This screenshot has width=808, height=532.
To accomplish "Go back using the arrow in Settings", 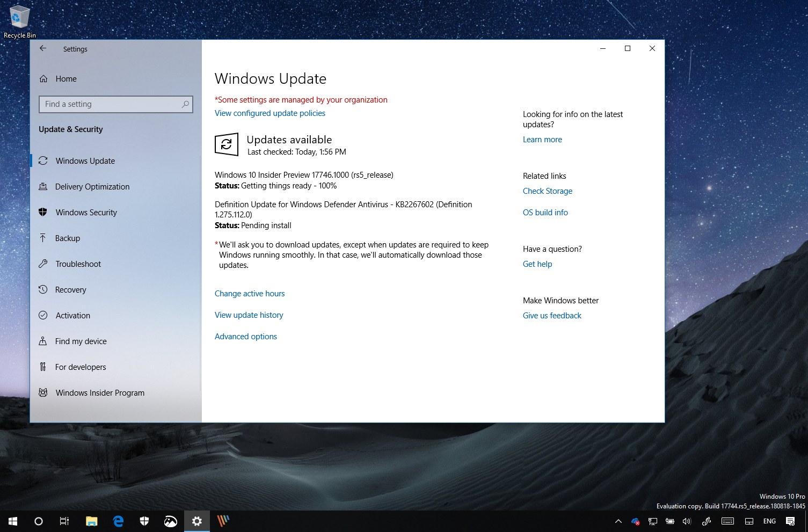I will pyautogui.click(x=43, y=48).
